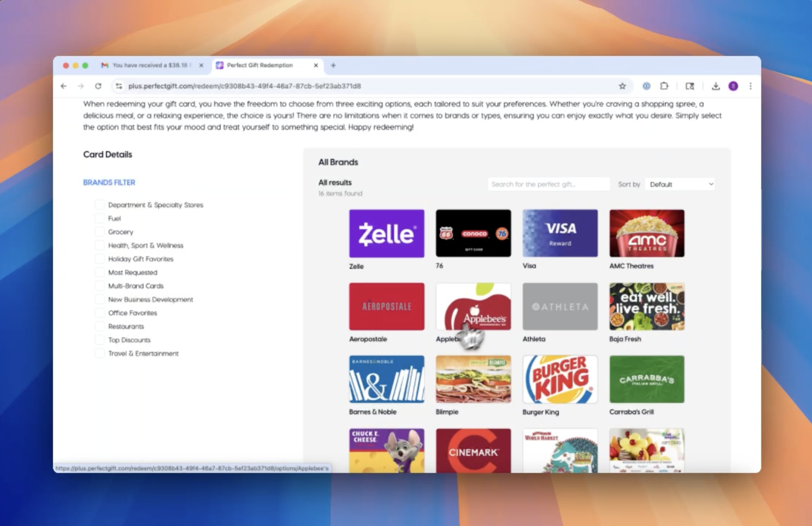This screenshot has width=812, height=526.
Task: Click the Barnes & Noble label
Action: coord(373,412)
